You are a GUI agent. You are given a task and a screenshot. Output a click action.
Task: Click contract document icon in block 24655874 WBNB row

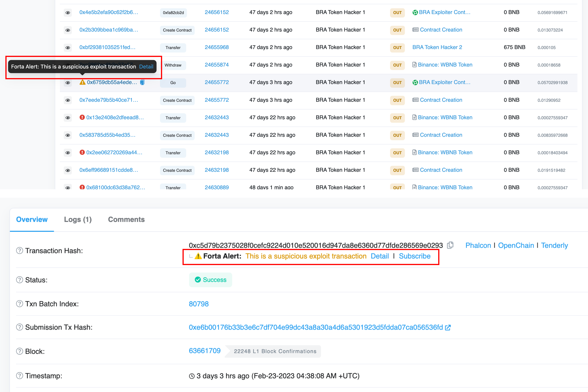[414, 65]
